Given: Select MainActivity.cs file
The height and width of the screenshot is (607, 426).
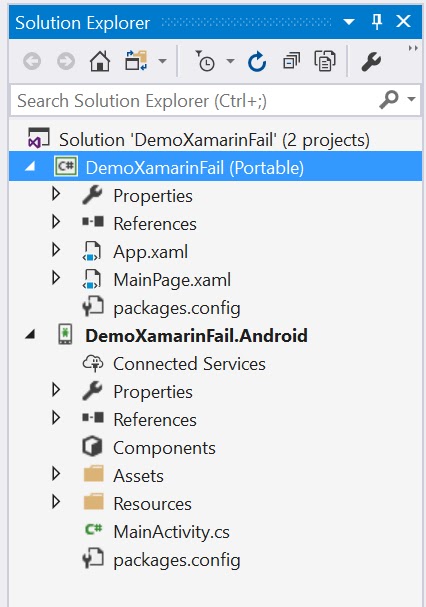Looking at the screenshot, I should pyautogui.click(x=171, y=532).
